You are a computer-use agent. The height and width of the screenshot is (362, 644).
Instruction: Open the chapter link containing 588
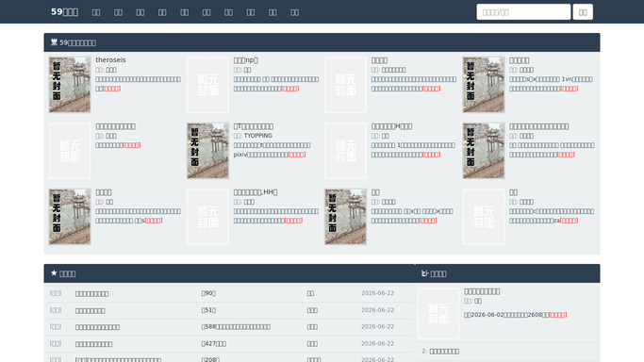click(x=236, y=327)
